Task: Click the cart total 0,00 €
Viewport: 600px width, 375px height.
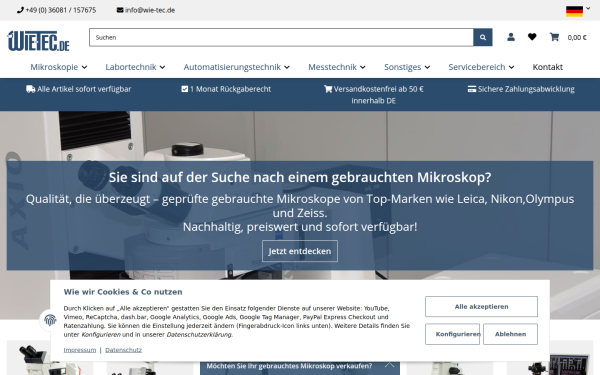Action: (577, 38)
